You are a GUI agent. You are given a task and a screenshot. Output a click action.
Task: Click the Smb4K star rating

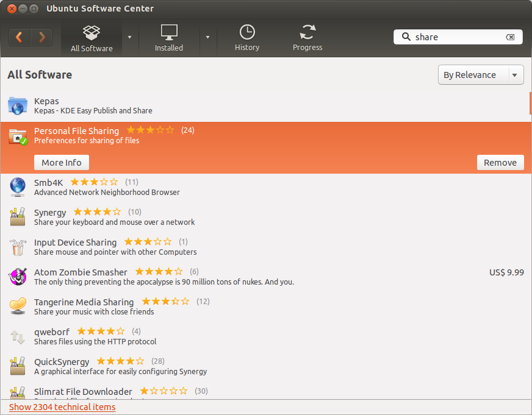(x=95, y=182)
